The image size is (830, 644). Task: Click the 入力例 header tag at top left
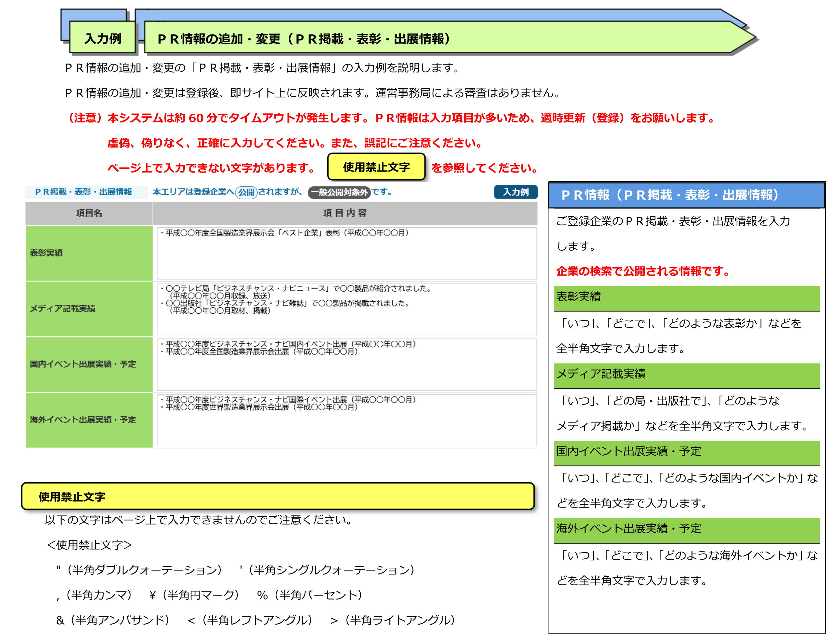click(103, 38)
